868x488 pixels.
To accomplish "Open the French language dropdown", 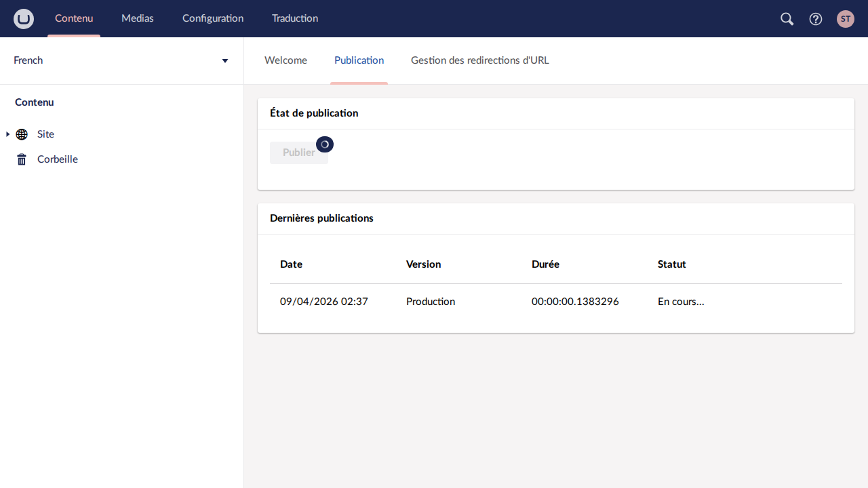I will tap(122, 60).
